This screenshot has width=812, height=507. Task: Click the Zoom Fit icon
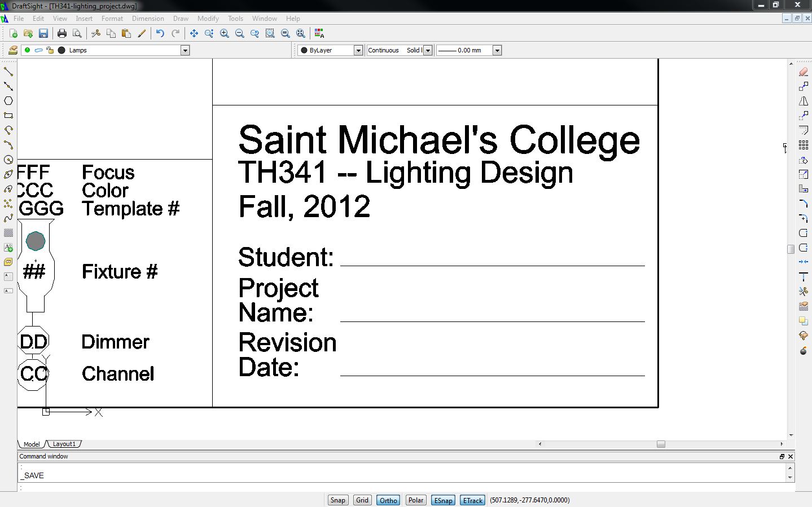point(300,33)
